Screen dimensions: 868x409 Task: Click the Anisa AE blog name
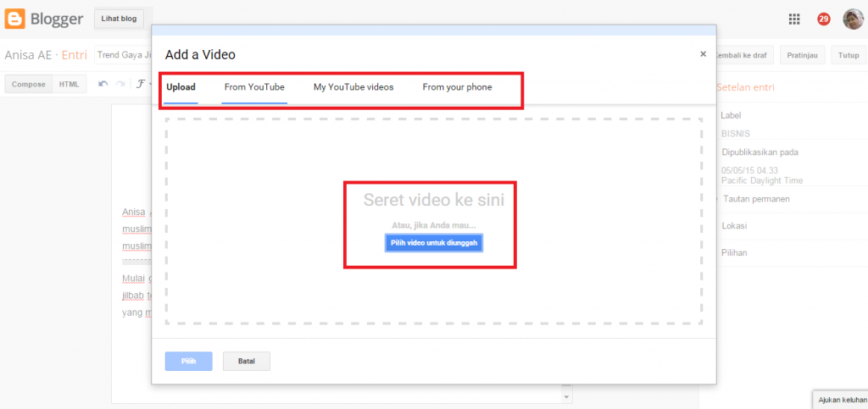(28, 55)
